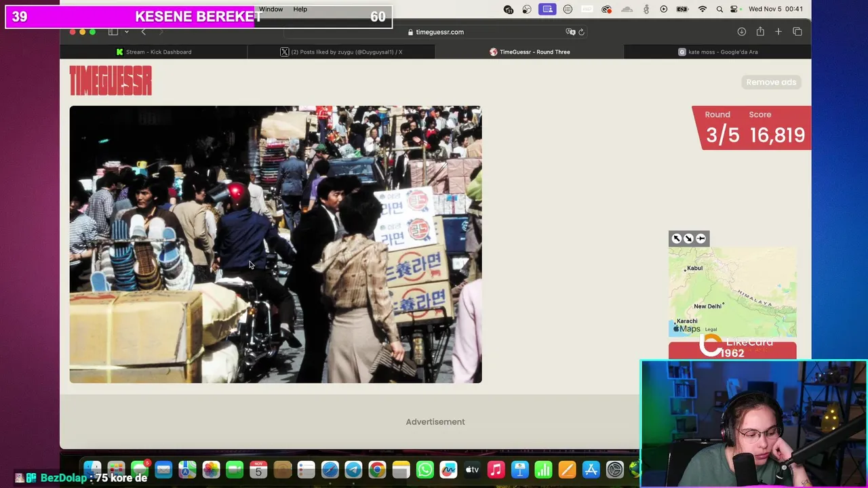This screenshot has height=488, width=868.
Task: Open the street market photo
Action: 275,244
